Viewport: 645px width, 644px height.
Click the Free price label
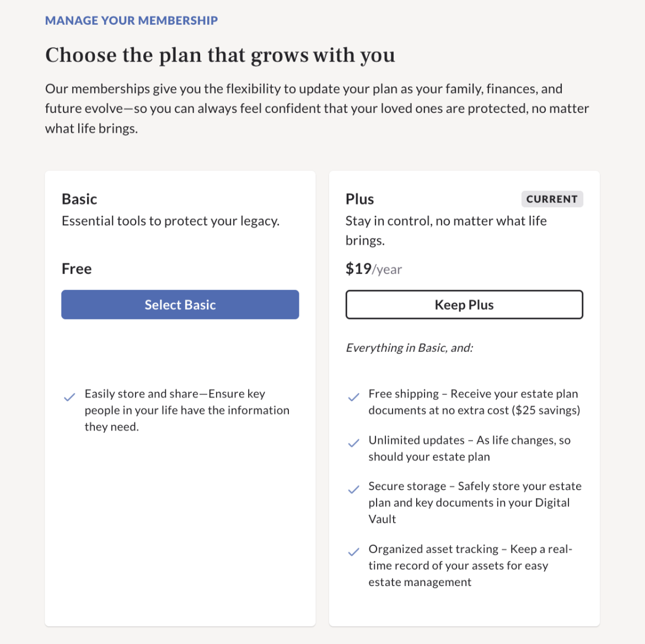pos(77,269)
